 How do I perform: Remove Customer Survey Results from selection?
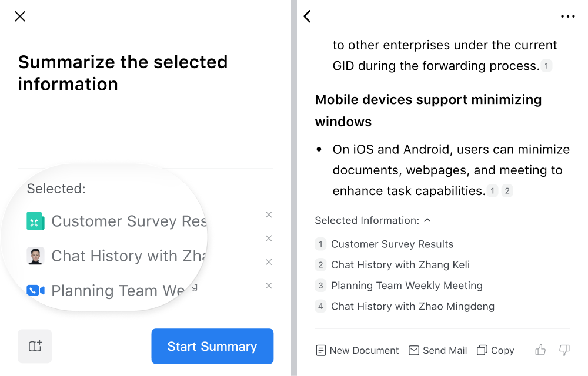[269, 214]
